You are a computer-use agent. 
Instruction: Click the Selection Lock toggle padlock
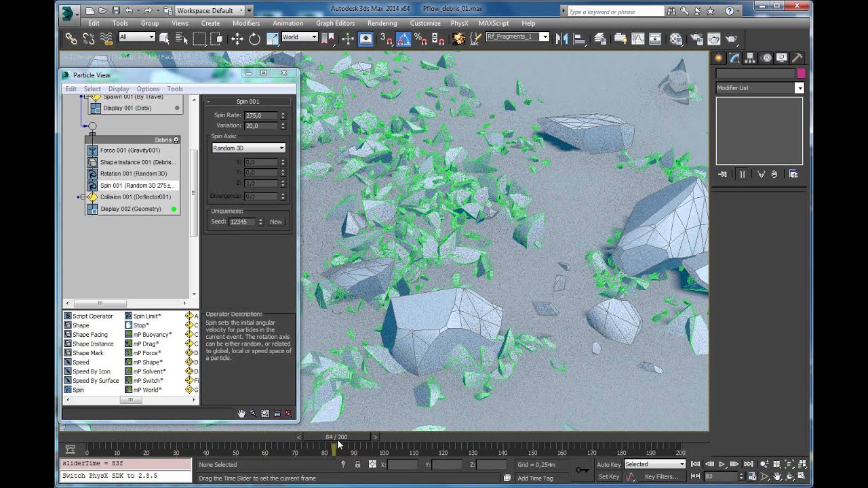tap(357, 464)
